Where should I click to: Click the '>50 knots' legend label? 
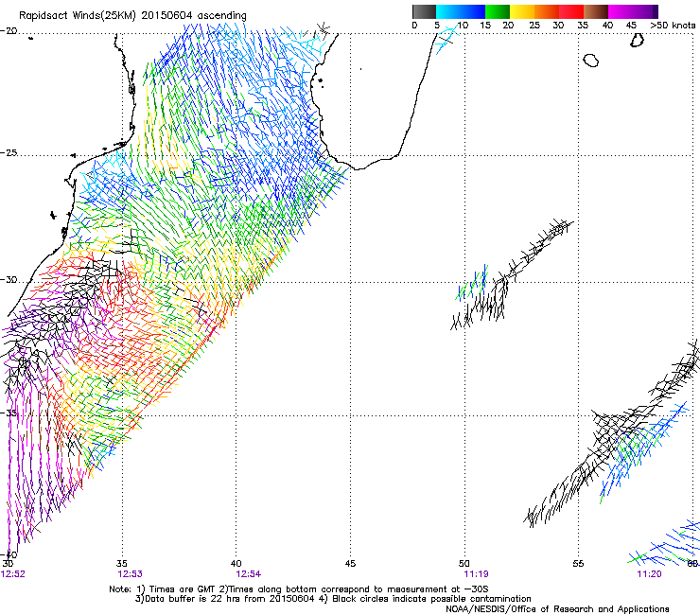pos(673,26)
